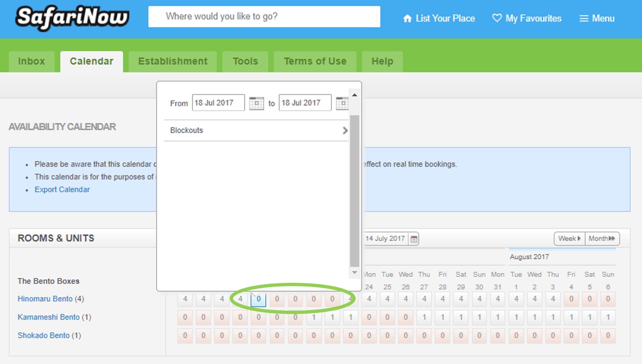
Task: Advance the calendar by one Week
Action: (569, 238)
